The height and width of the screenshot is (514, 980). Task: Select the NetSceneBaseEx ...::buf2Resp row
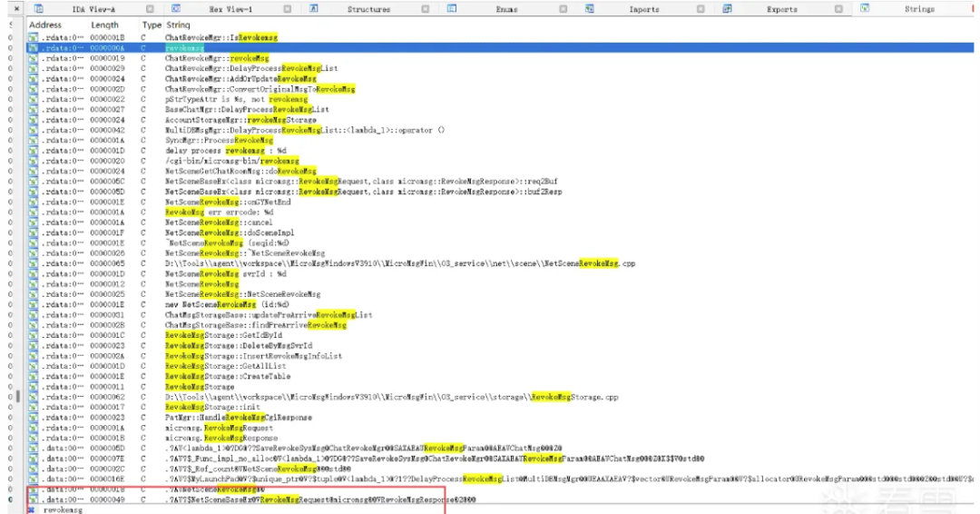pyautogui.click(x=500, y=192)
